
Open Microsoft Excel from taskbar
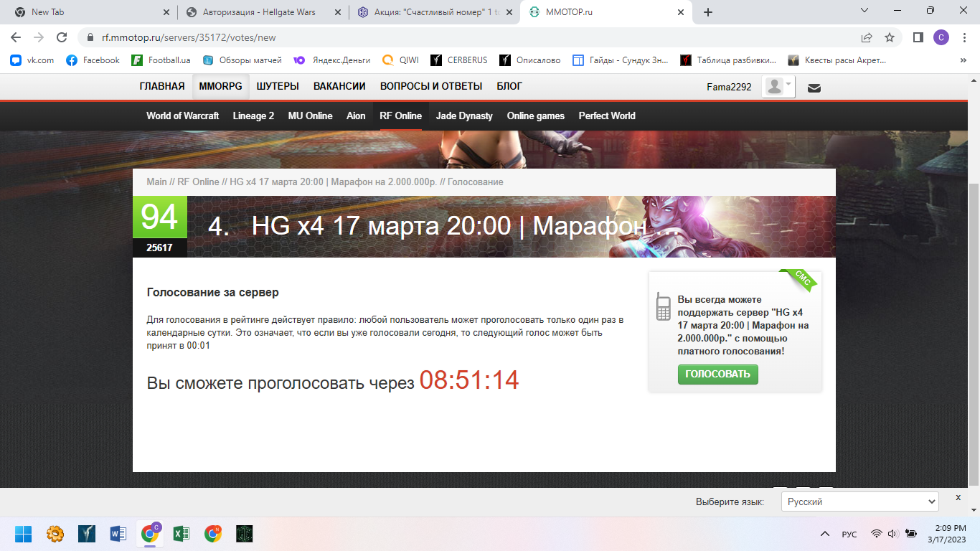182,533
